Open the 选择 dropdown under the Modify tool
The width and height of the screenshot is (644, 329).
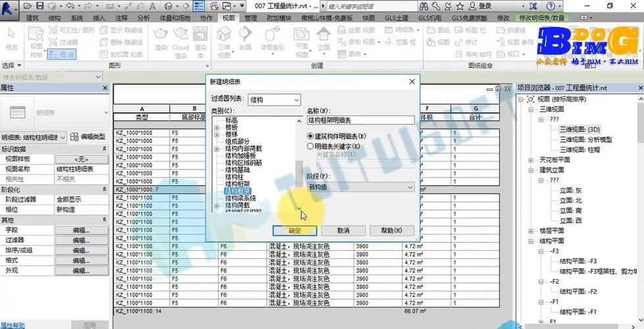[12, 65]
